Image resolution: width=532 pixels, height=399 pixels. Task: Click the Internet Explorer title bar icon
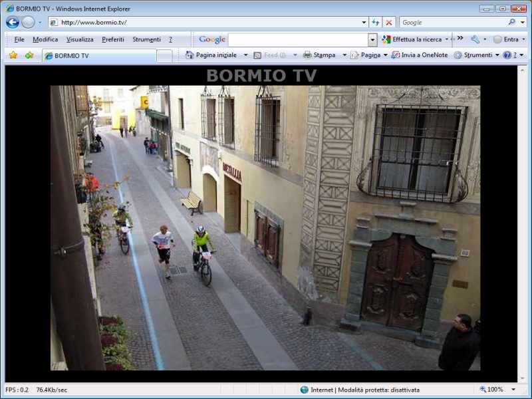coord(10,9)
